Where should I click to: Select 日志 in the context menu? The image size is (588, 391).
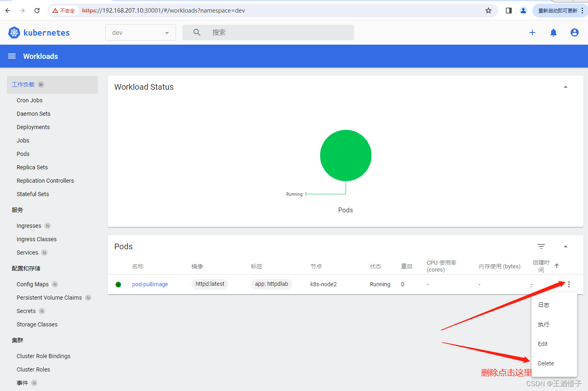554,305
